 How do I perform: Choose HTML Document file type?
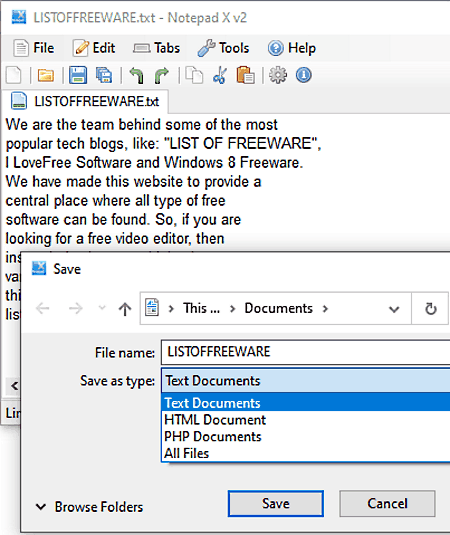[306, 420]
